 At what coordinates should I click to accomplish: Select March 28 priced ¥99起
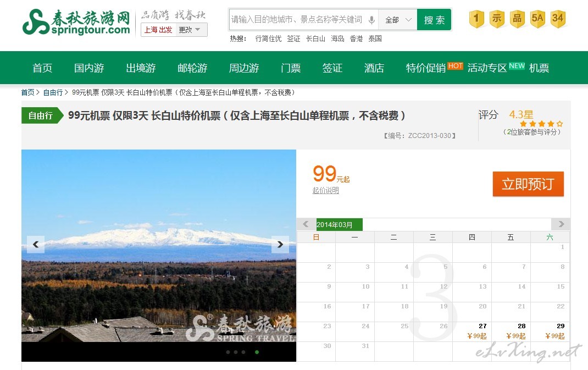pos(511,332)
